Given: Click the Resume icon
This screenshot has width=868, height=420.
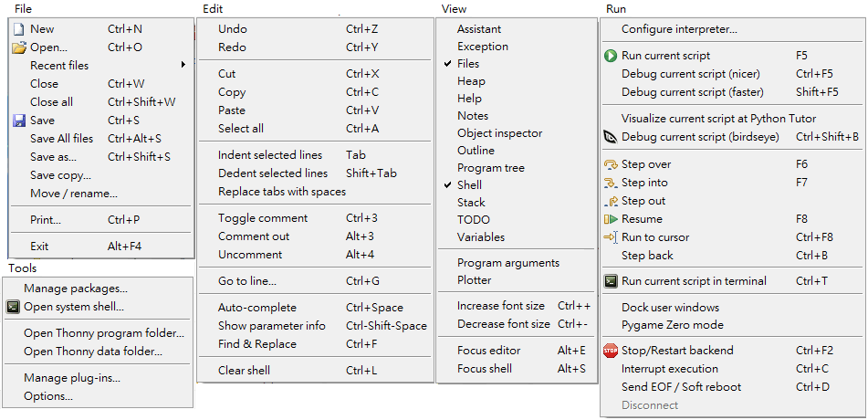Looking at the screenshot, I should [611, 219].
